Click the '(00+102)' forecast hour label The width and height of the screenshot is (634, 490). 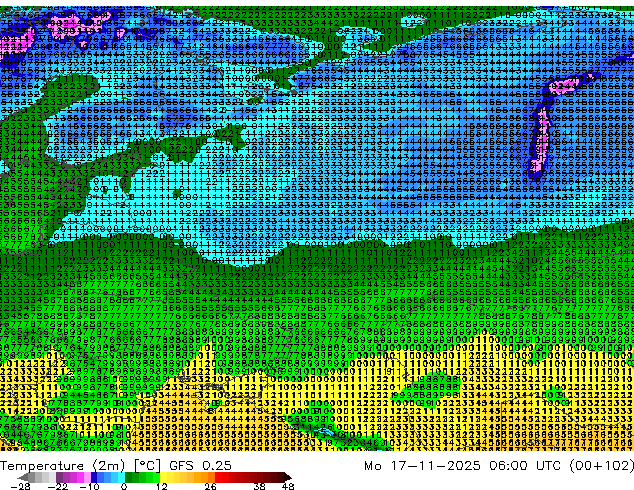tap(602, 466)
